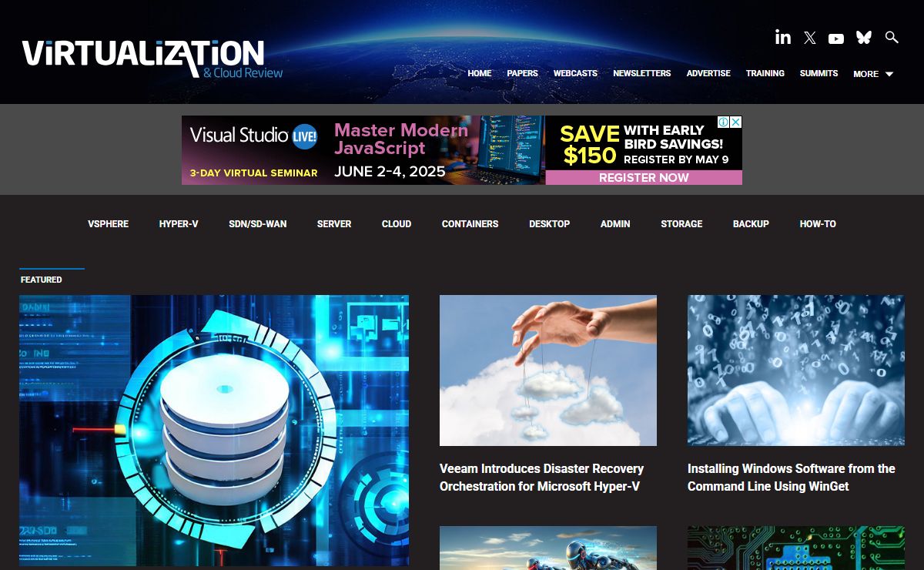Click the ad info icon on banner
The width and height of the screenshot is (924, 570).
(x=724, y=122)
